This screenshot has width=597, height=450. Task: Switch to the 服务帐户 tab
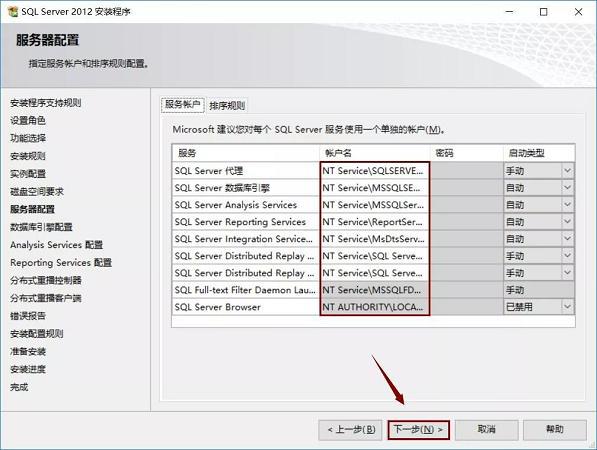tap(182, 105)
